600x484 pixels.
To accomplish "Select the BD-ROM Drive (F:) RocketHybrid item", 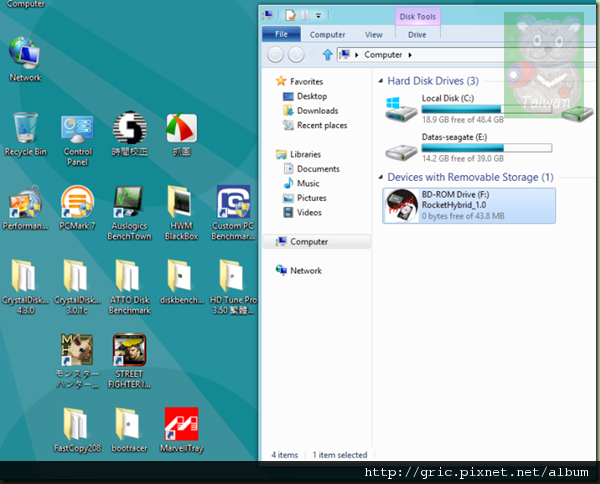I will 468,205.
